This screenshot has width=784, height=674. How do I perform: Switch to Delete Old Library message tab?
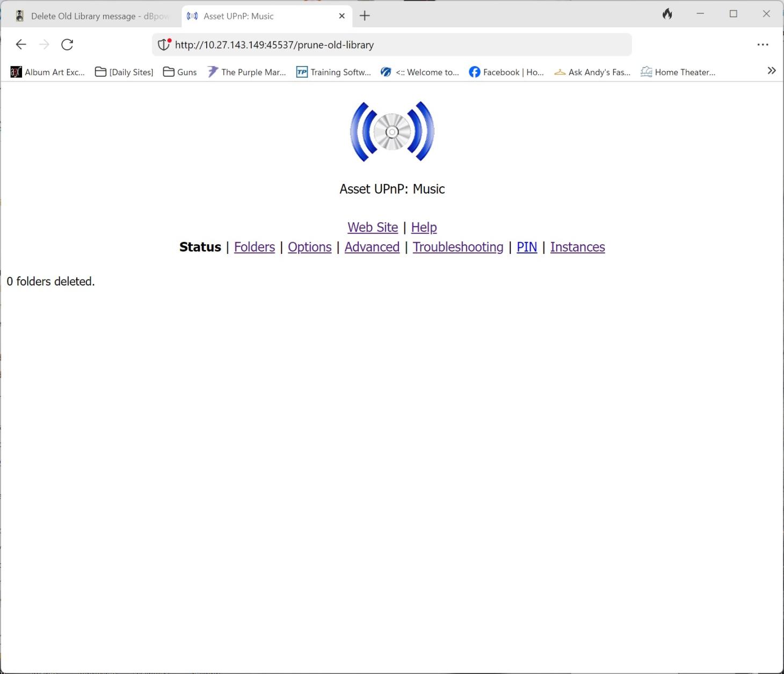91,16
